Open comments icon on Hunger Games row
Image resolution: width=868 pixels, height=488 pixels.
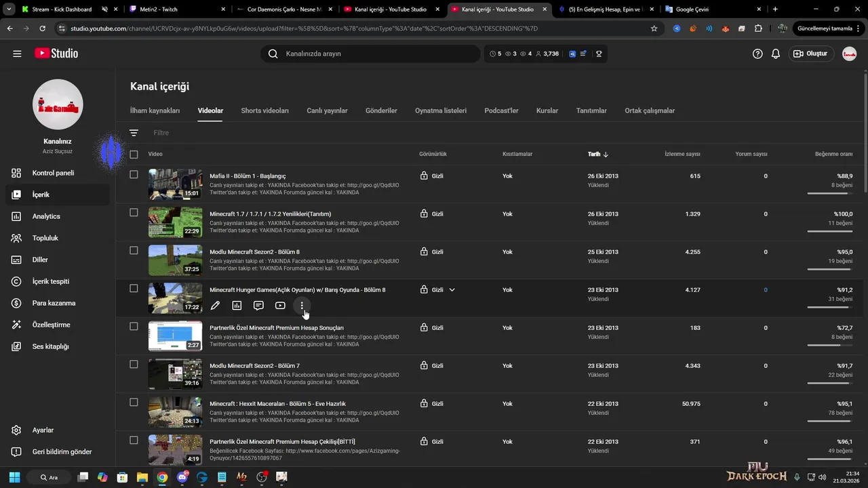pyautogui.click(x=258, y=306)
